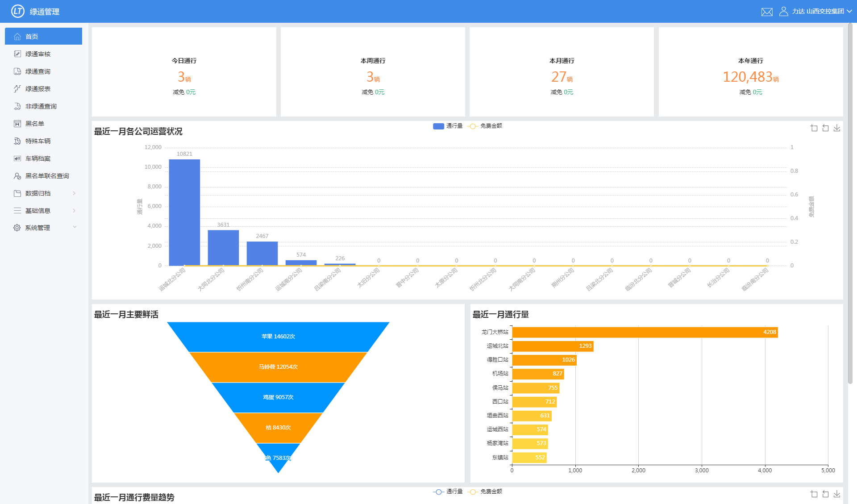Viewport: 857px width, 504px height.
Task: Toggle 通行量 legend in 通行费量趋势 chart
Action: pos(448,492)
